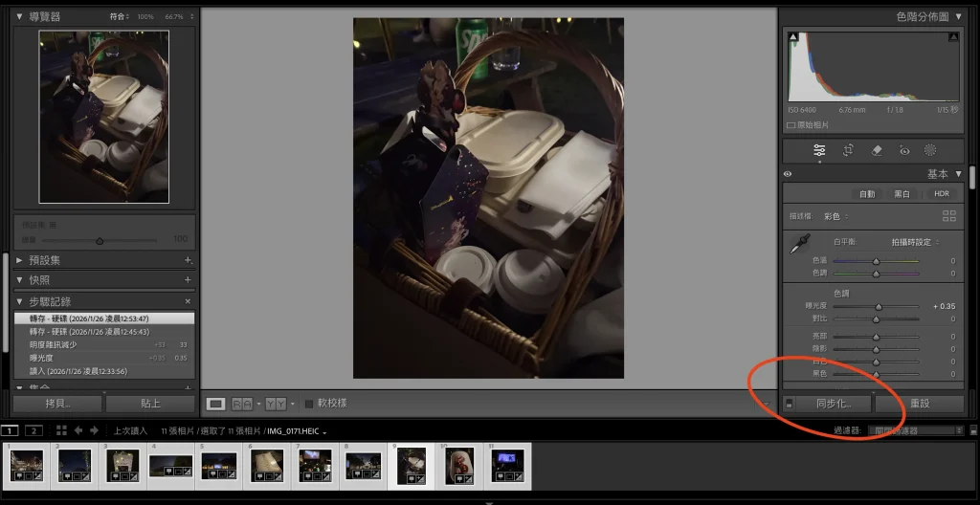The width and height of the screenshot is (980, 505).
Task: Expand the 快照 snapshots panel
Action: [19, 279]
